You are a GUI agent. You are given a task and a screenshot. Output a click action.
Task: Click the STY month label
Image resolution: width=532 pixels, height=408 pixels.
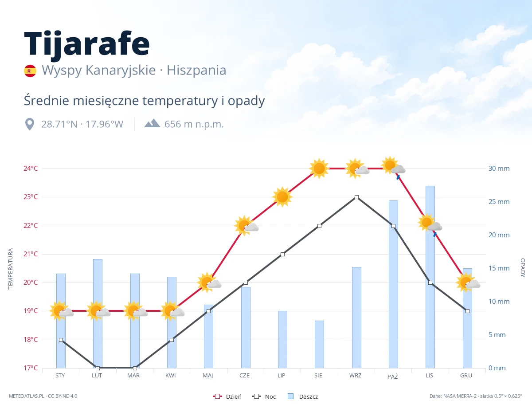(x=60, y=376)
